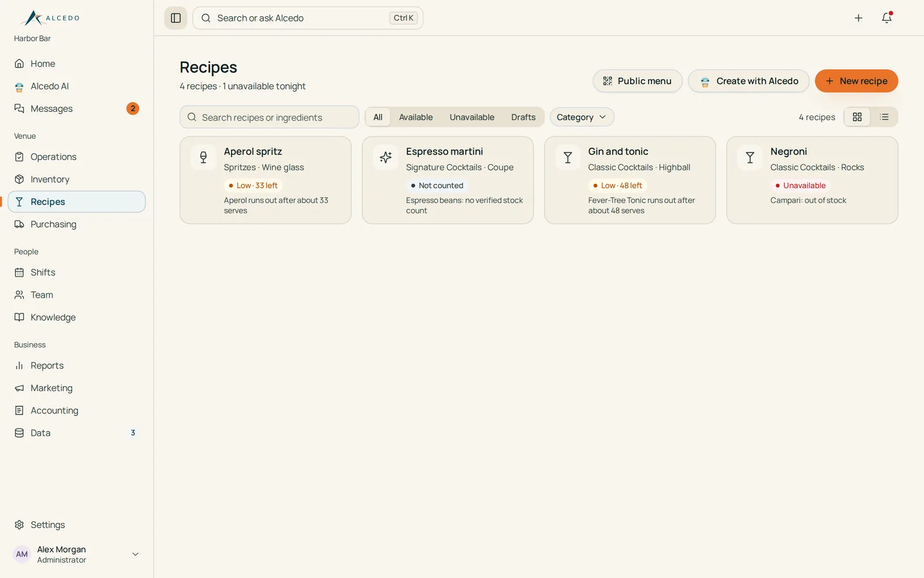Screen dimensions: 924x578
Task: Switch to list view layout
Action: click(884, 117)
